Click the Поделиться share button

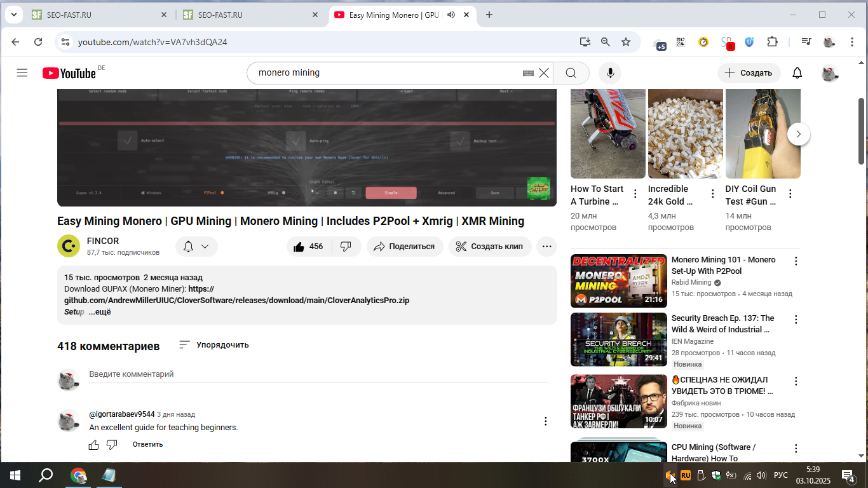[x=405, y=247]
